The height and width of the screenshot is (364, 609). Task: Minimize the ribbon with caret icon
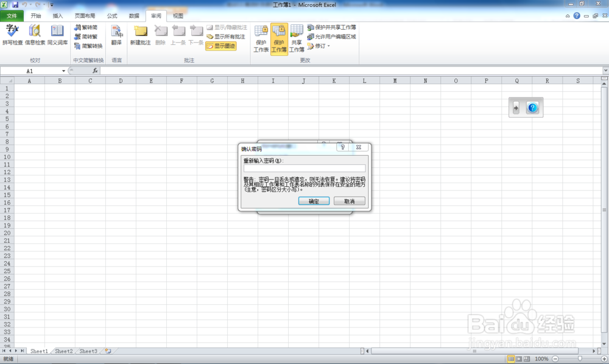pos(568,16)
